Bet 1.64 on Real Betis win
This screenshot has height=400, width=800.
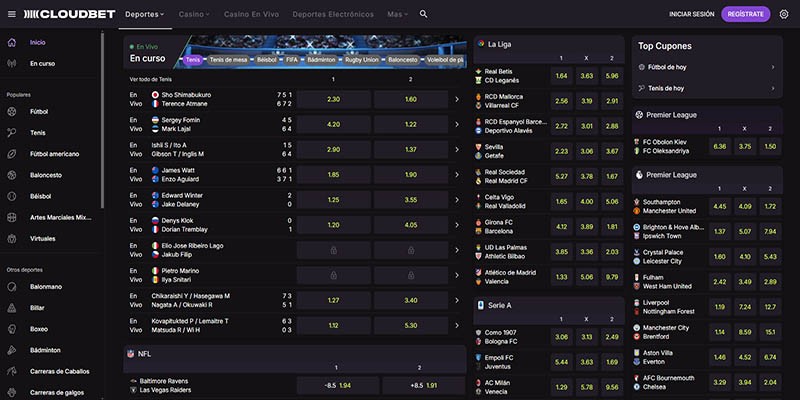point(561,76)
